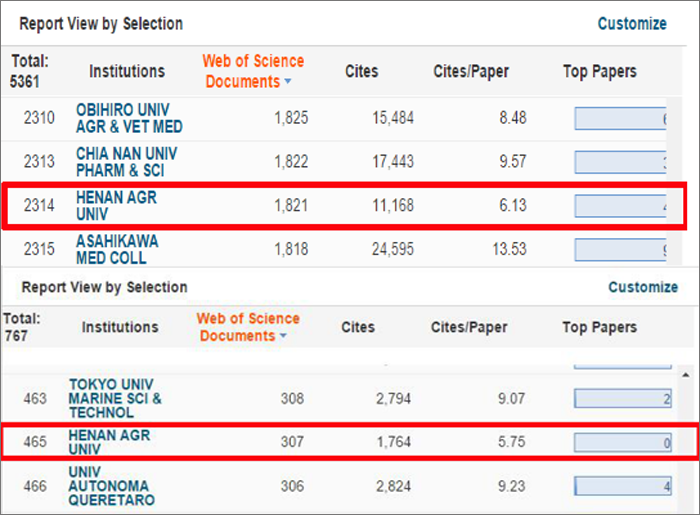
Task: Click the sort arrow beside bottom Documents header
Action: (283, 336)
